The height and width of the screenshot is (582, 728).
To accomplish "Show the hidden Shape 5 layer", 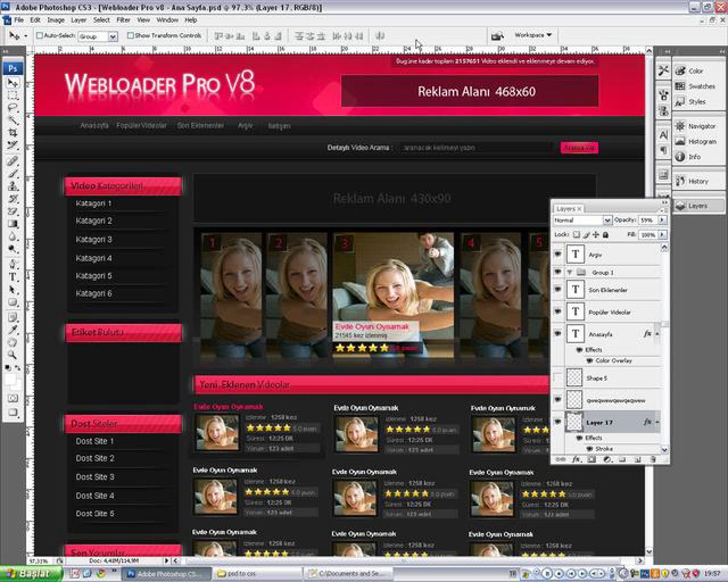I will 558,378.
